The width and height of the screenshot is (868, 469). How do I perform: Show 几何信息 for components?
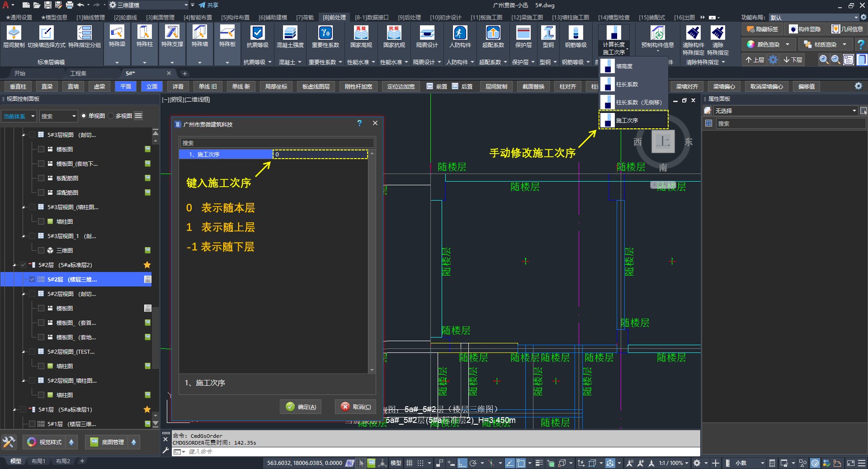848,29
